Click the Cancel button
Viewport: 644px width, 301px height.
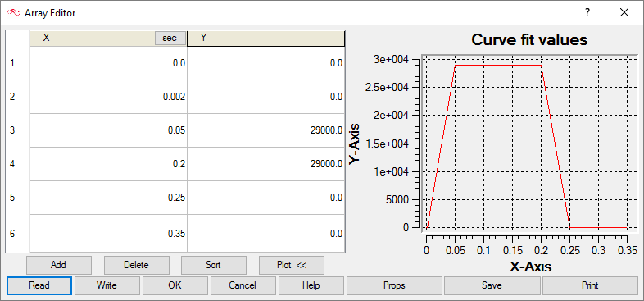click(x=243, y=285)
